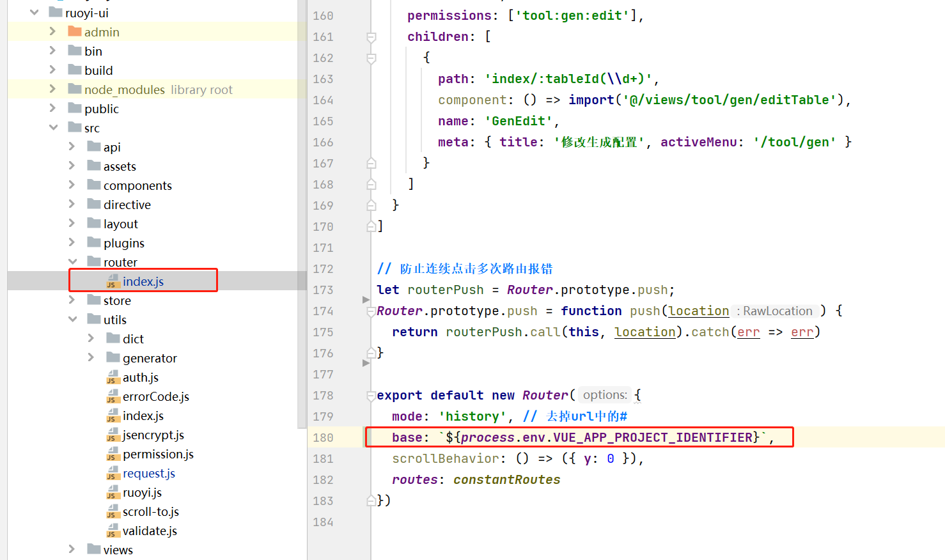Viewport: 945px width, 560px height.
Task: Click the node_modules folder icon
Action: pos(75,89)
